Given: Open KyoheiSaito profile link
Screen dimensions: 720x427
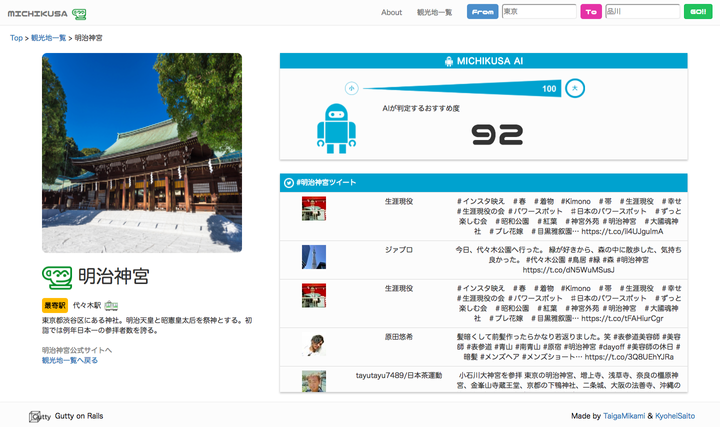Looking at the screenshot, I should (x=675, y=416).
